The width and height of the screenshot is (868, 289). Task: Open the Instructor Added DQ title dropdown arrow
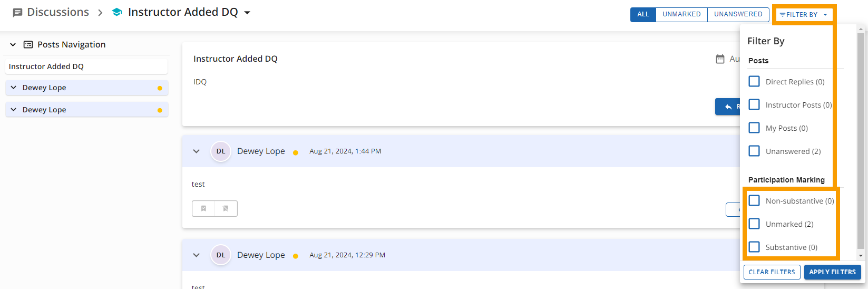pyautogui.click(x=247, y=13)
